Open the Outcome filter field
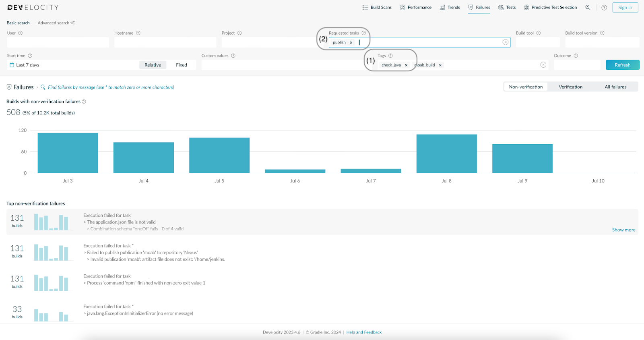 [x=577, y=65]
